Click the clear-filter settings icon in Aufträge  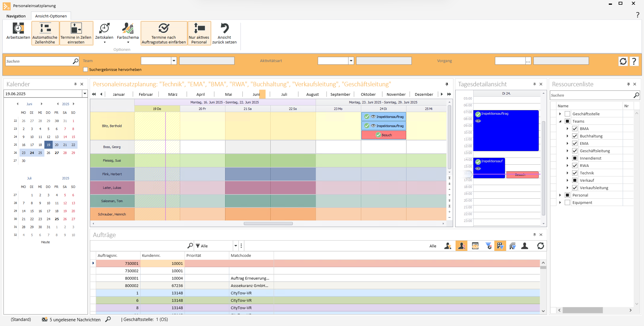pos(488,246)
